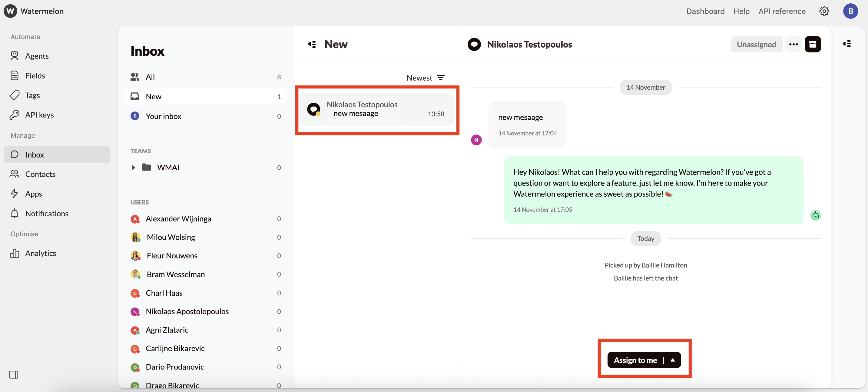Image resolution: width=868 pixels, height=392 pixels.
Task: Open the right details panel icon
Action: (846, 44)
